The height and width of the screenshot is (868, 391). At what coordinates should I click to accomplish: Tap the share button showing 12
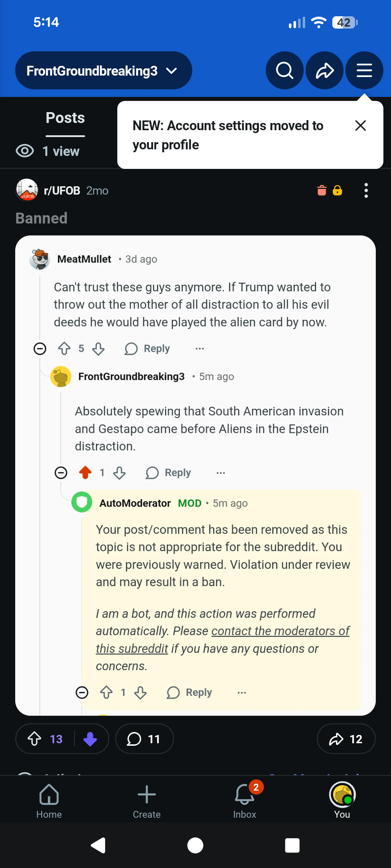pyautogui.click(x=346, y=739)
